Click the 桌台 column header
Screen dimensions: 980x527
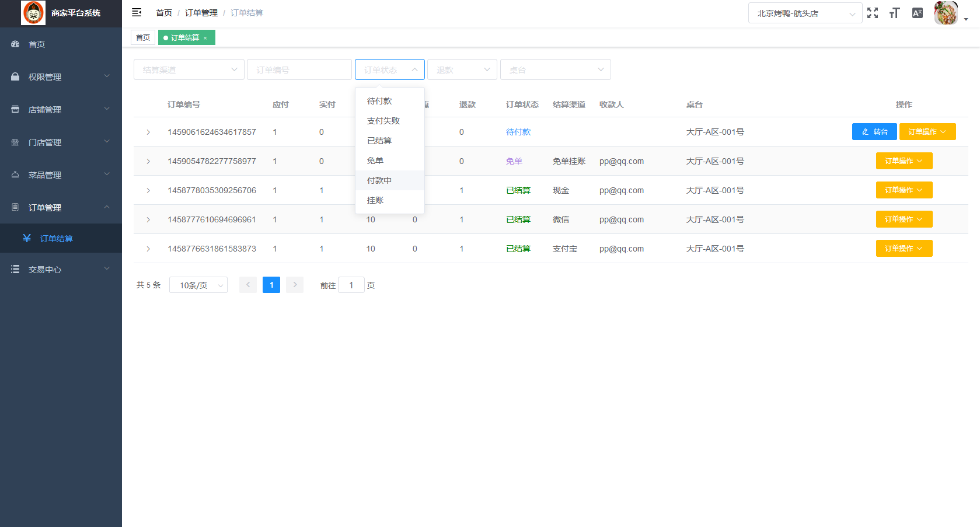pyautogui.click(x=695, y=104)
